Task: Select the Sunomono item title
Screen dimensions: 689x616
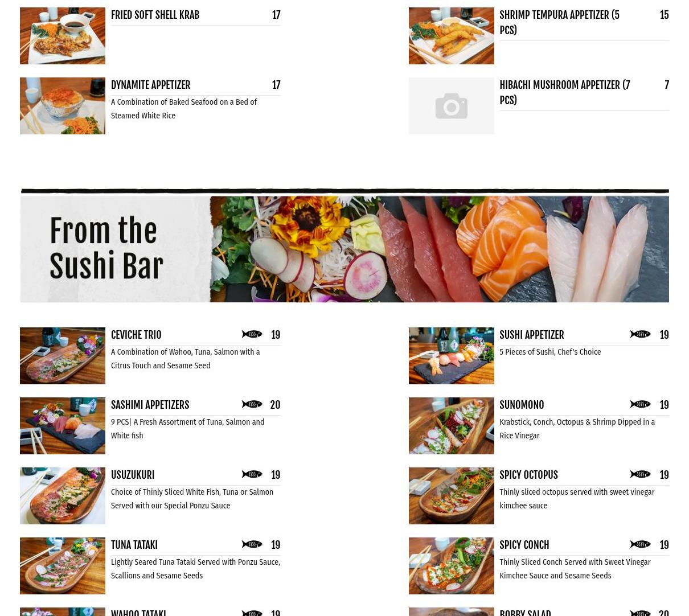Action: tap(522, 405)
